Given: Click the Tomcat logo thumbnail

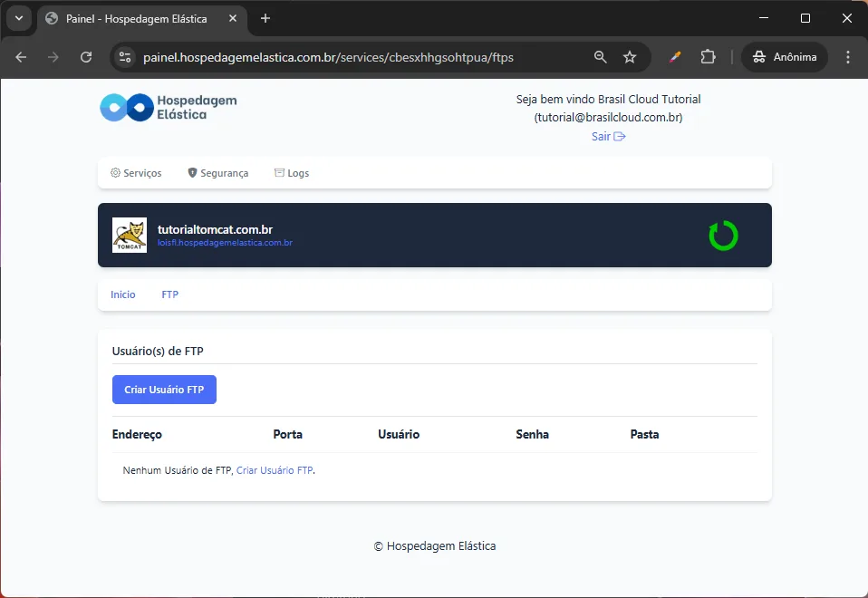Looking at the screenshot, I should [130, 235].
